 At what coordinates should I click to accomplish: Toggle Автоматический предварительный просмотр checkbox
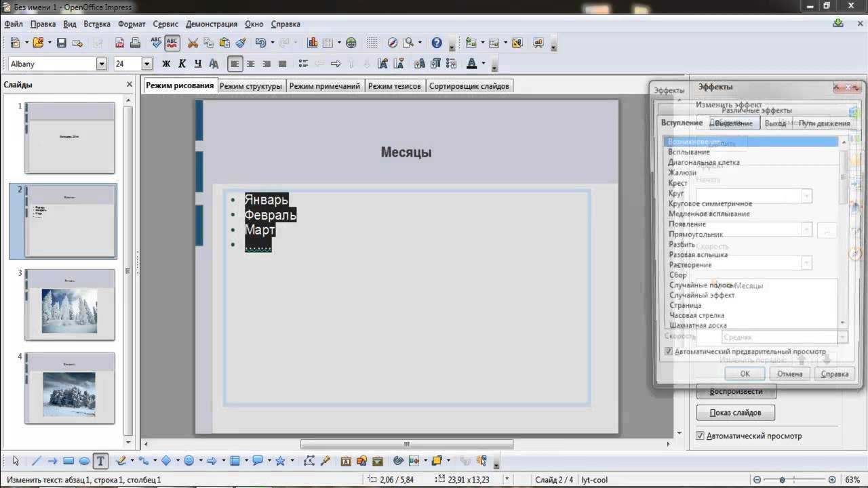669,352
